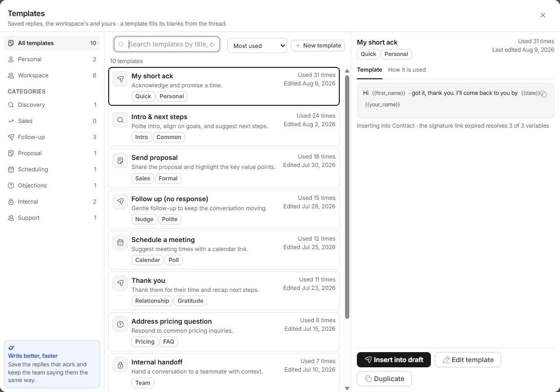This screenshot has height=392, width=560.
Task: Click the Quick tag in the list
Action: [x=143, y=96]
